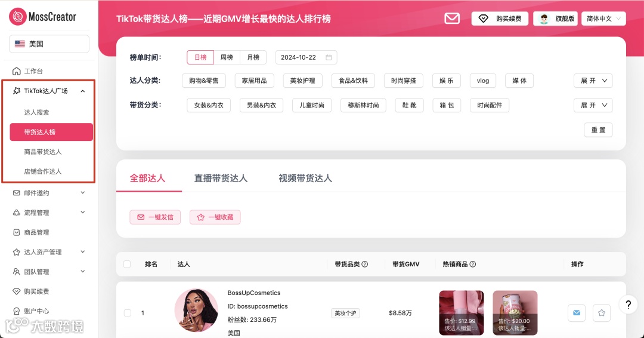Collapse the TikTok达人广场 menu
Screen dimensions: 644x338
pyautogui.click(x=49, y=91)
